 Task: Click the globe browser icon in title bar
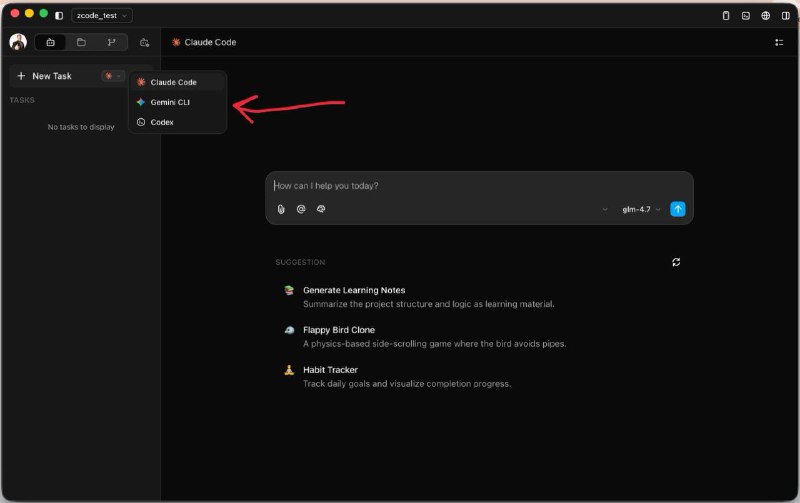click(x=766, y=15)
